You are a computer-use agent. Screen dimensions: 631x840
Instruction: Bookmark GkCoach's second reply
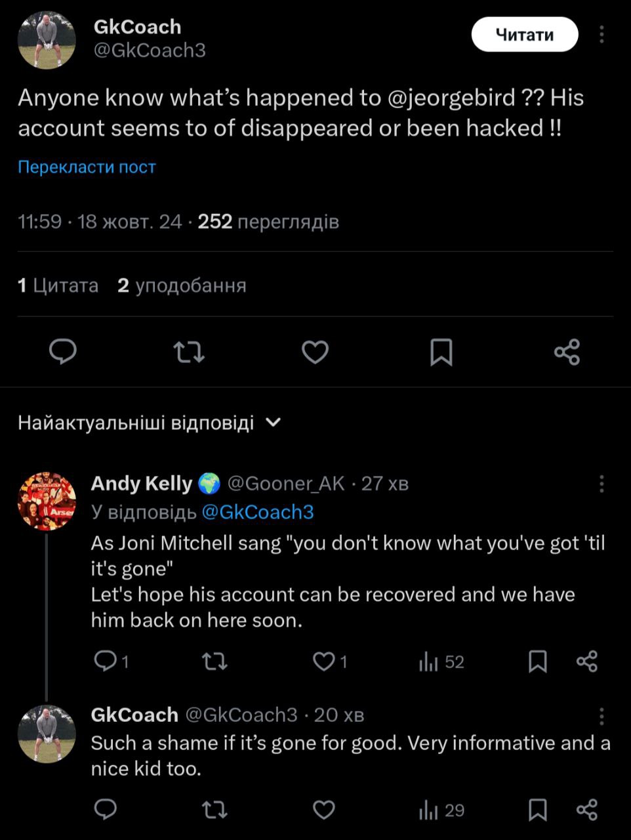tap(537, 810)
